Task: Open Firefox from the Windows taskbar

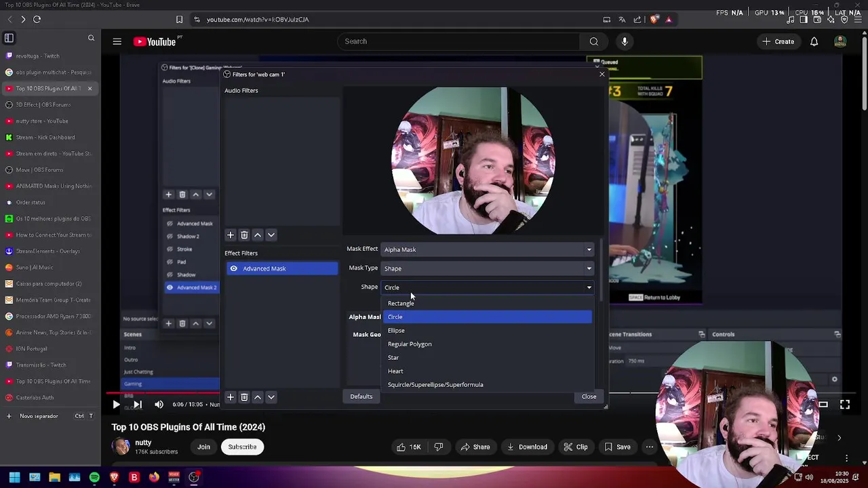Action: point(154,477)
